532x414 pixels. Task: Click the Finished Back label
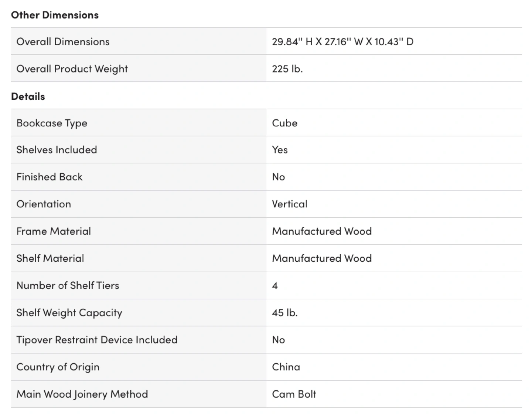50,177
